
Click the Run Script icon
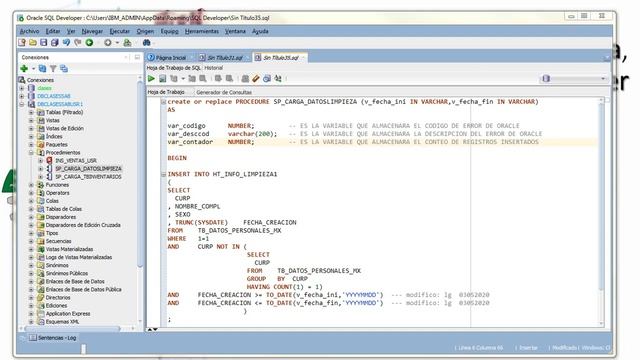point(162,78)
